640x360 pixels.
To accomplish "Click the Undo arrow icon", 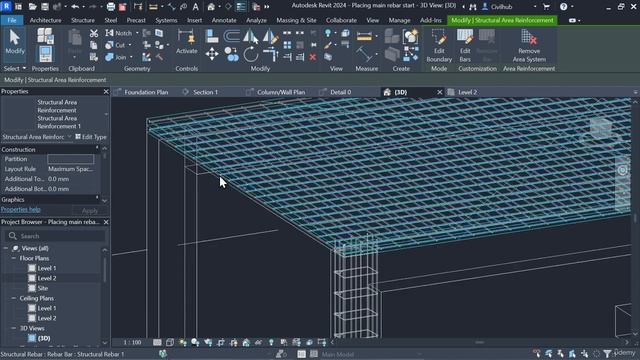I will [x=75, y=7].
